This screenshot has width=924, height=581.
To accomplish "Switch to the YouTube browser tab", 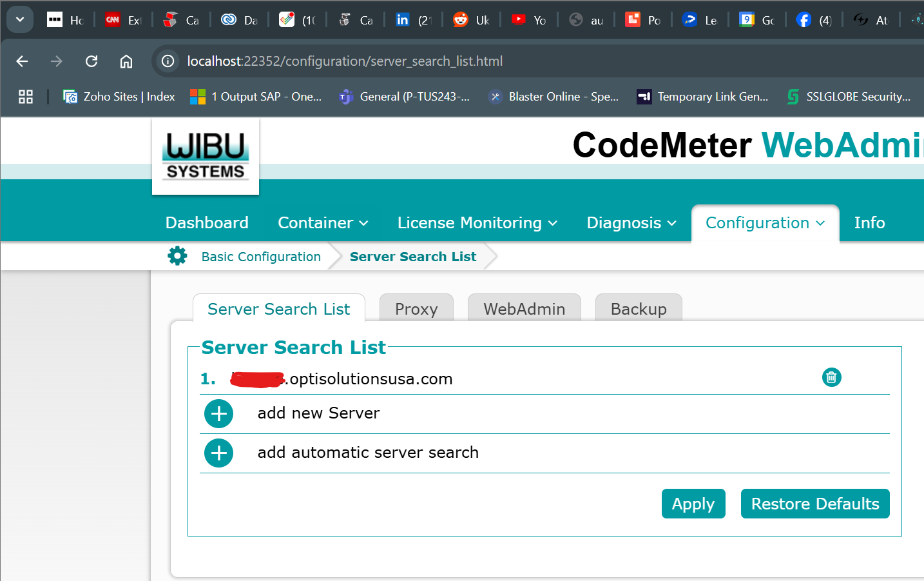I will (x=529, y=20).
